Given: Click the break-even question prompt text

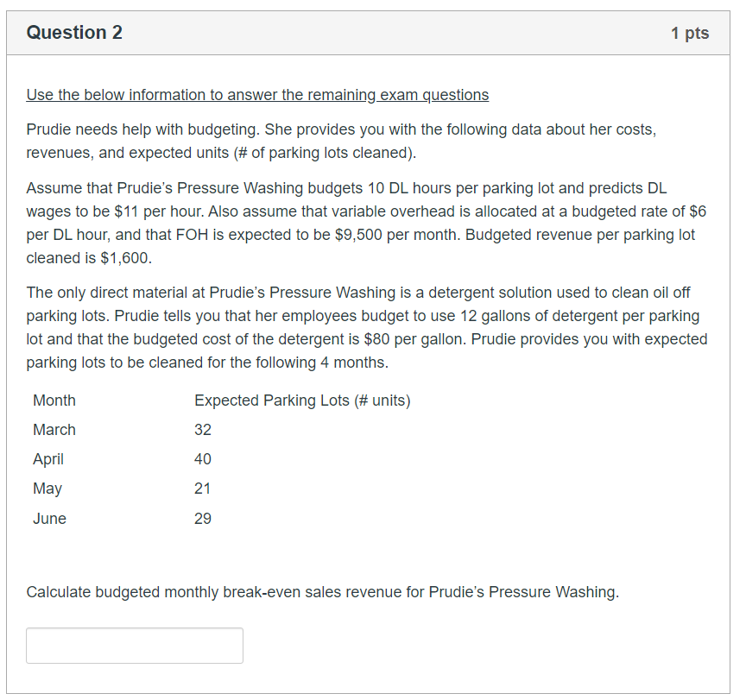Looking at the screenshot, I should 334,592.
